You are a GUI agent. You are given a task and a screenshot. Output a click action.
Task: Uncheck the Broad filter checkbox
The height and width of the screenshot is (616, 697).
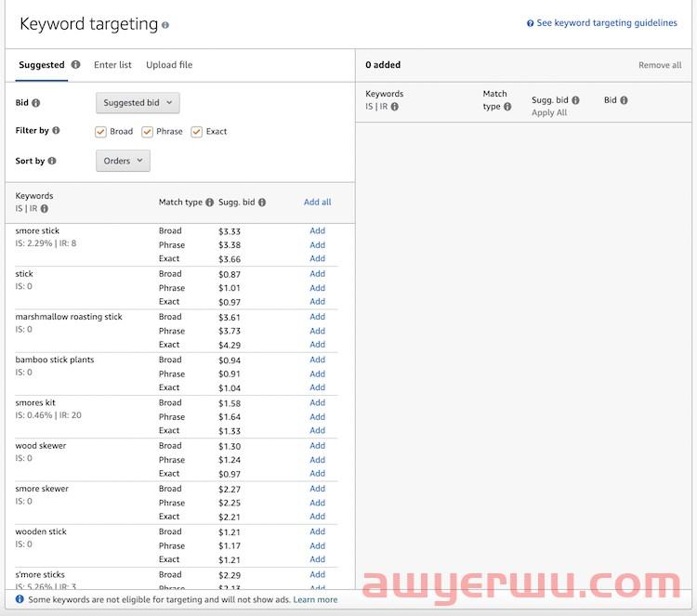(x=100, y=132)
